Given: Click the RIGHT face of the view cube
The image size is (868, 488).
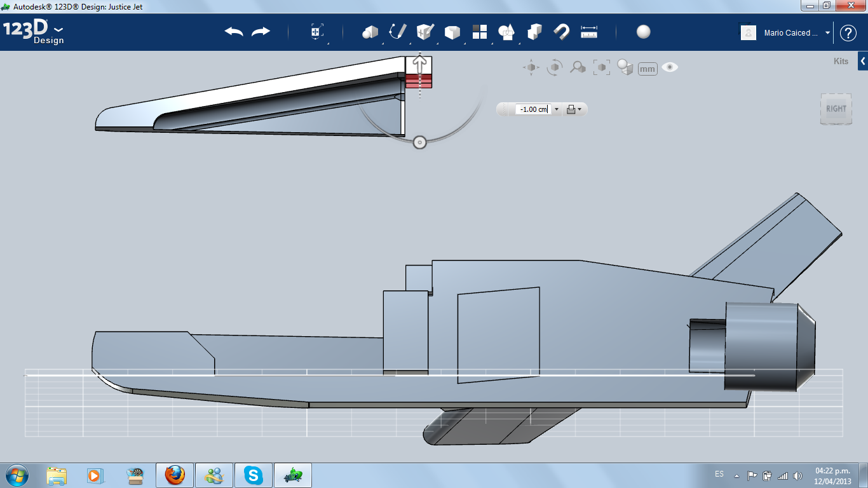Looking at the screenshot, I should pos(836,109).
